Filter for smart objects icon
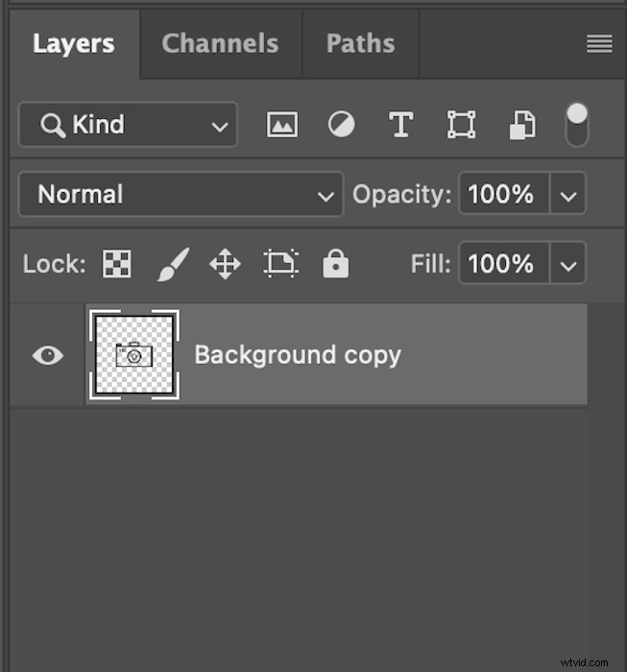The width and height of the screenshot is (627, 672). coord(522,125)
